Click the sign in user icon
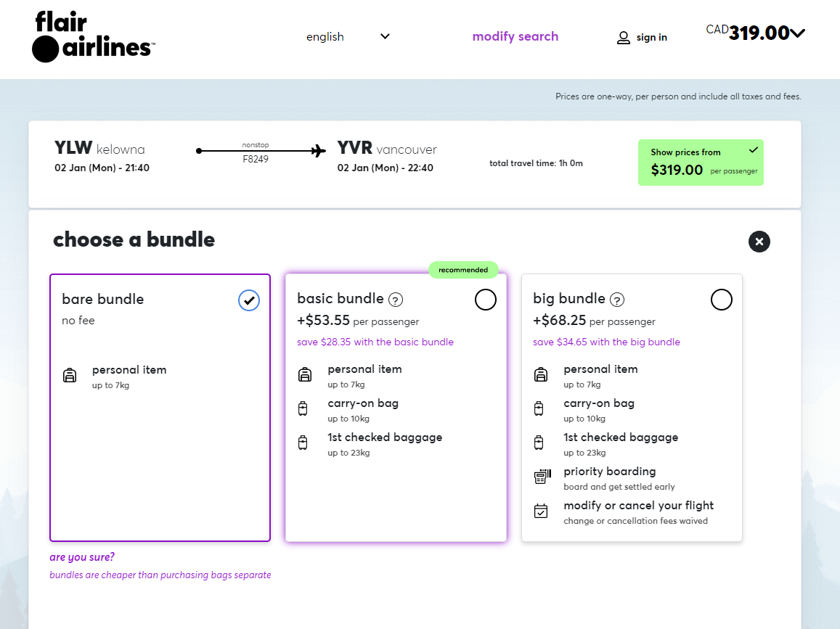Viewport: 840px width, 629px height. [x=623, y=38]
